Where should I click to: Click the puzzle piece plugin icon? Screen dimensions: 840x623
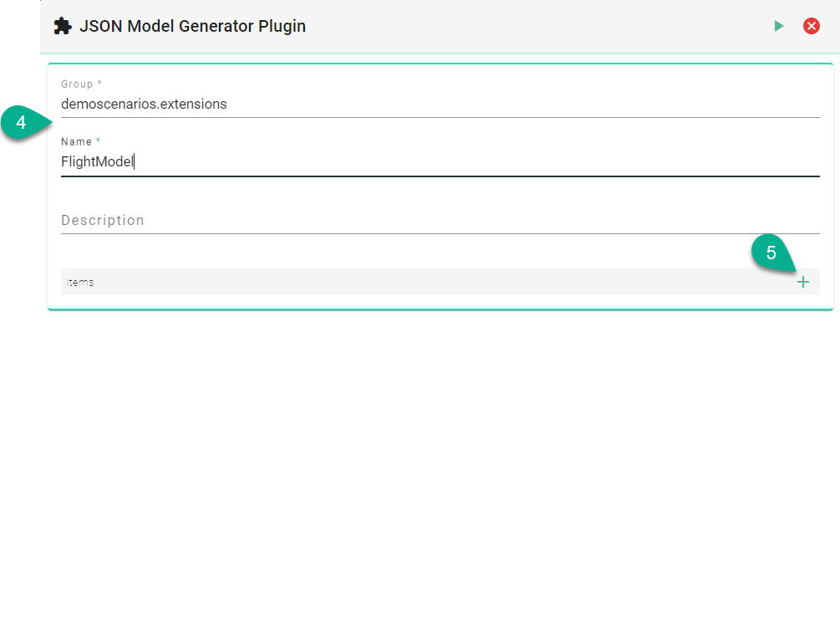tap(63, 26)
